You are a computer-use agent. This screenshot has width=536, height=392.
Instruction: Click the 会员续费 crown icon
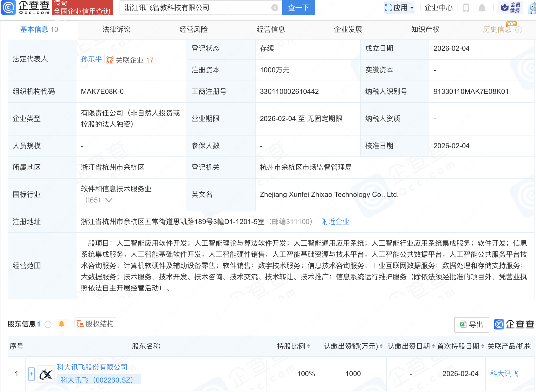(x=505, y=8)
